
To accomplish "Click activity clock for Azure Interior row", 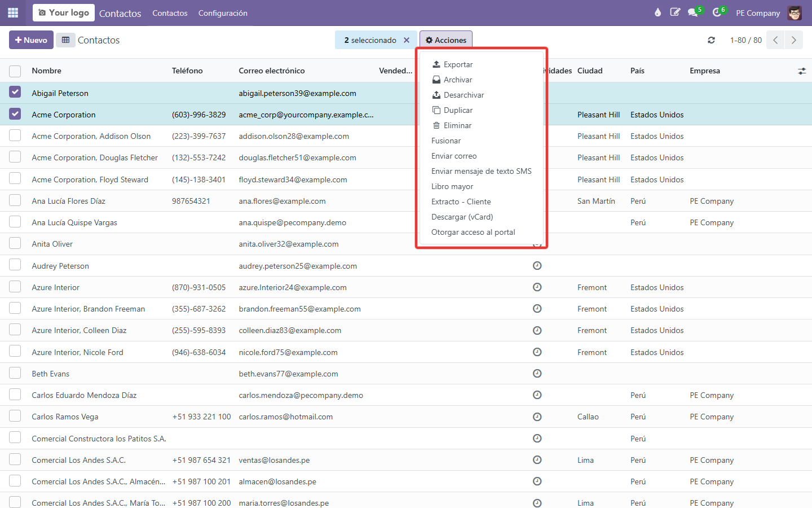I will [x=537, y=287].
